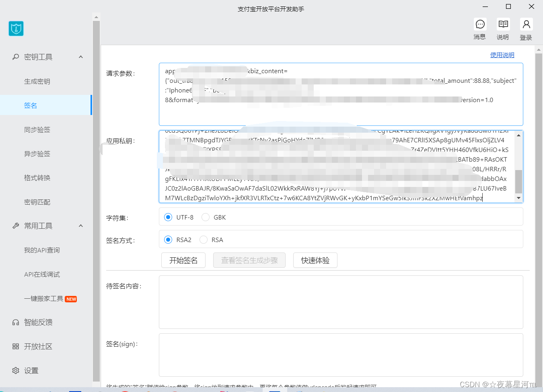Click the main page scrollbar up arrow
Screen dimensions: 543x392
(539, 50)
